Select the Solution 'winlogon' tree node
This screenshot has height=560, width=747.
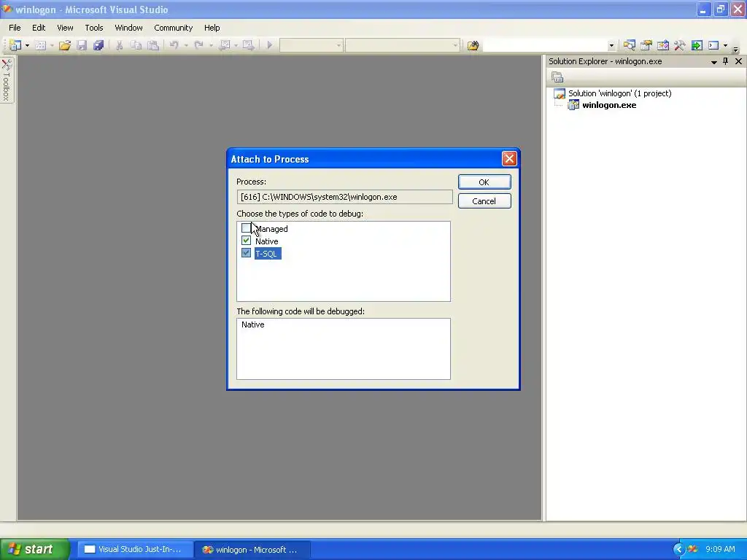tap(619, 93)
